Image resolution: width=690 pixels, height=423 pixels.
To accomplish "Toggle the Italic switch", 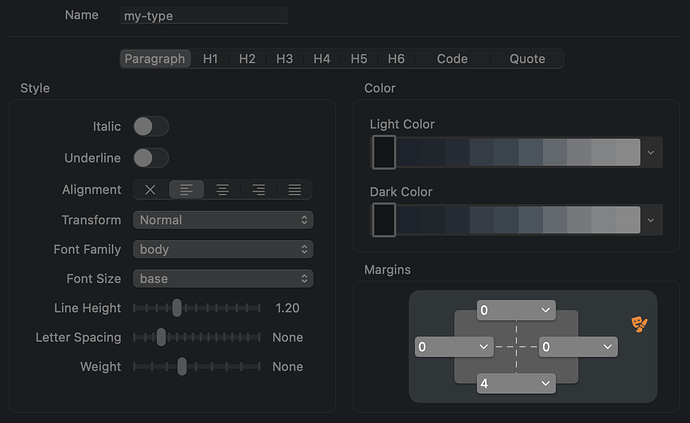I will (151, 126).
